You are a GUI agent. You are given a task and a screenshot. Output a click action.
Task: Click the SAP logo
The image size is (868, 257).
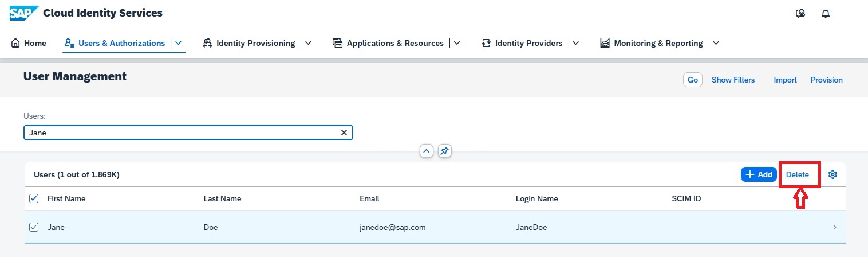24,13
